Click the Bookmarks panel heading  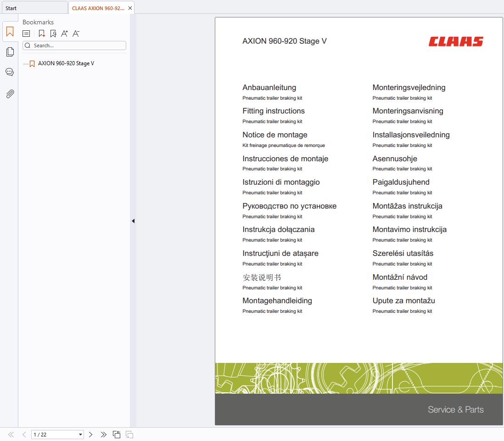pyautogui.click(x=38, y=22)
